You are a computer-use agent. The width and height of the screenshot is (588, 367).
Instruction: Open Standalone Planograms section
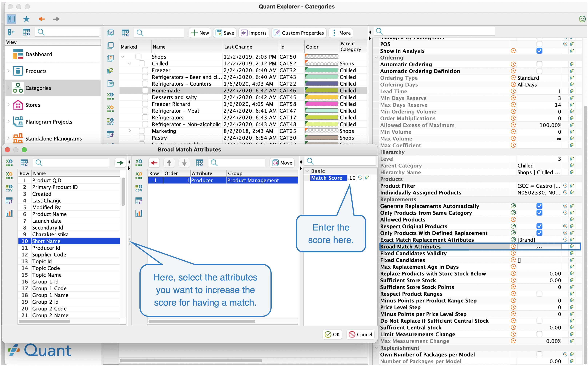pos(53,138)
